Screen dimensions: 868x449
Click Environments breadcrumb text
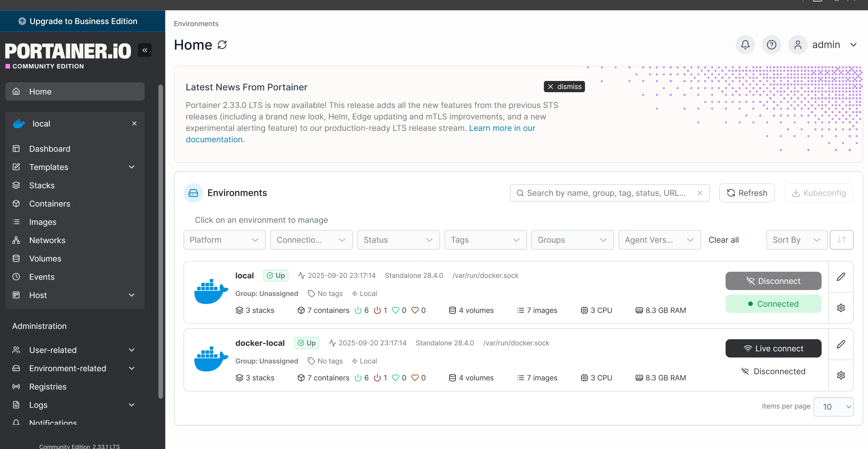click(196, 24)
